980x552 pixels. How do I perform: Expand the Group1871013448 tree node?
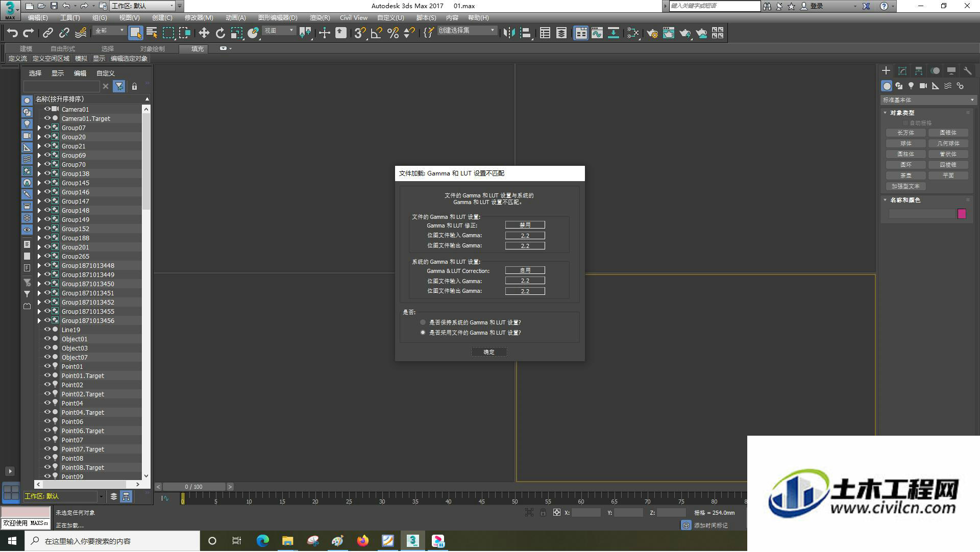coord(39,265)
